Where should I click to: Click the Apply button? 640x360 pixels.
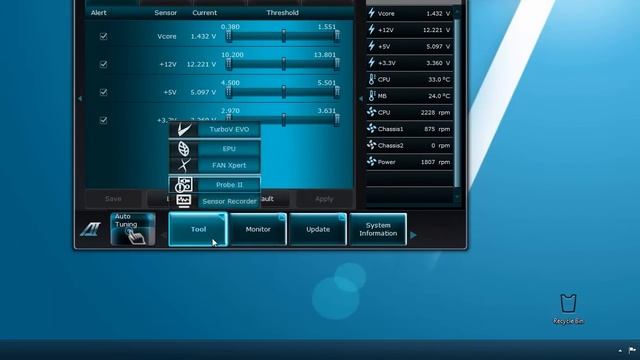click(324, 199)
